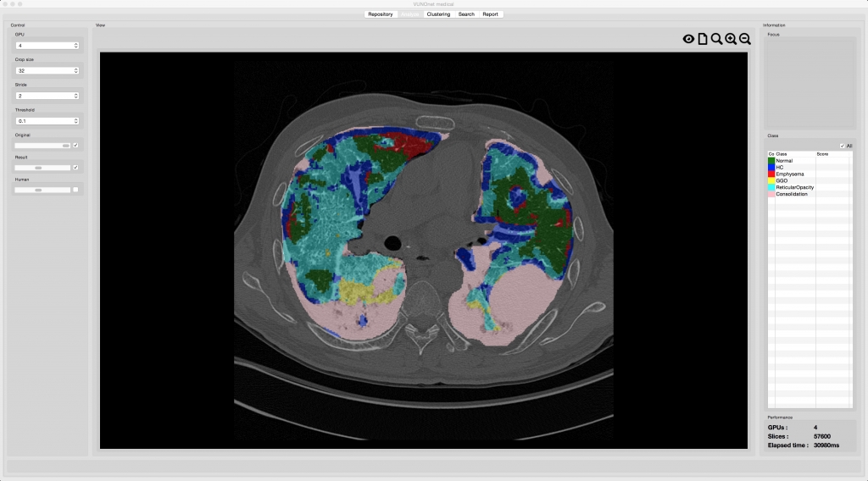
Task: Click the blank document icon in View toolbar
Action: [x=703, y=39]
